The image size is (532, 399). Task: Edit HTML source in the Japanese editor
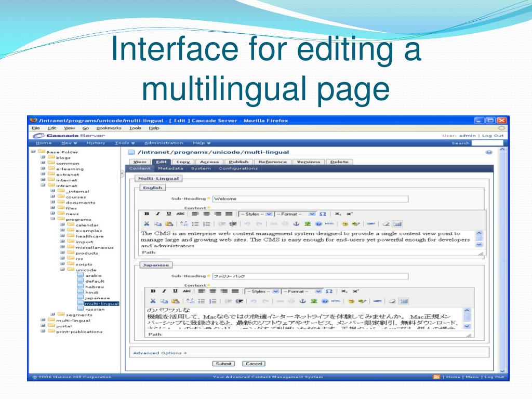(336, 301)
